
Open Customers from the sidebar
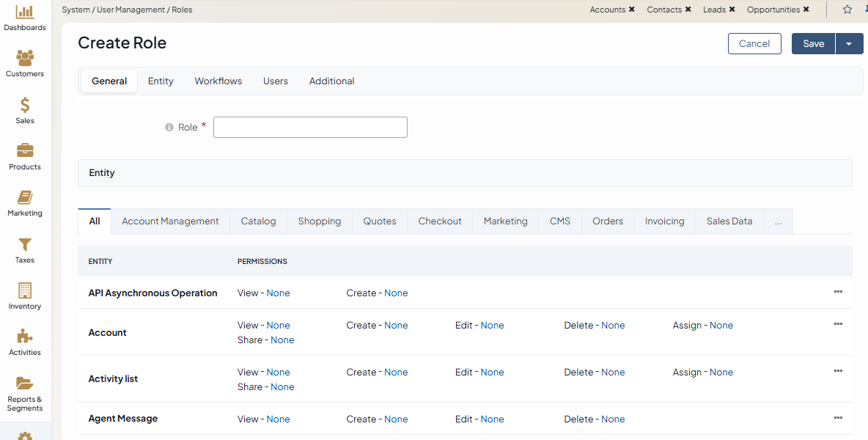pyautogui.click(x=25, y=59)
